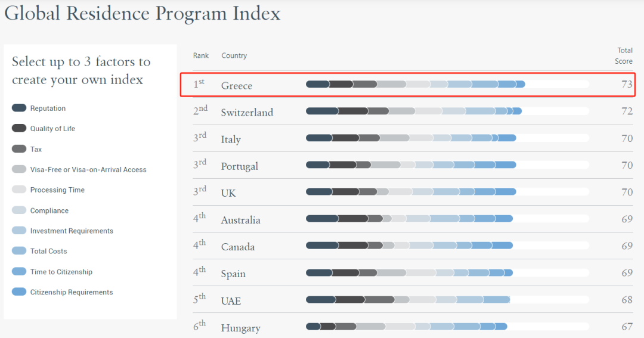Open the Spain country row
This screenshot has height=338, width=644.
click(413, 272)
